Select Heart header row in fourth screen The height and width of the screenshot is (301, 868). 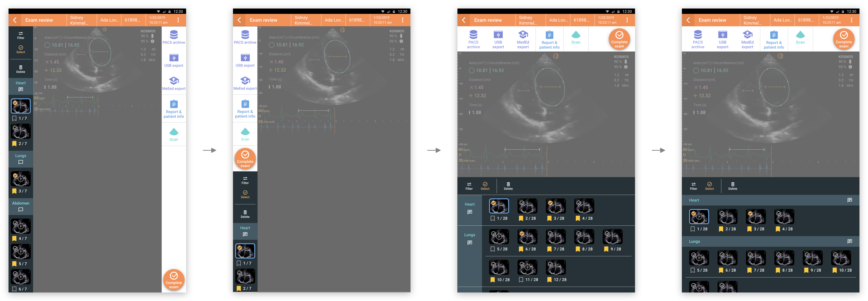point(770,200)
